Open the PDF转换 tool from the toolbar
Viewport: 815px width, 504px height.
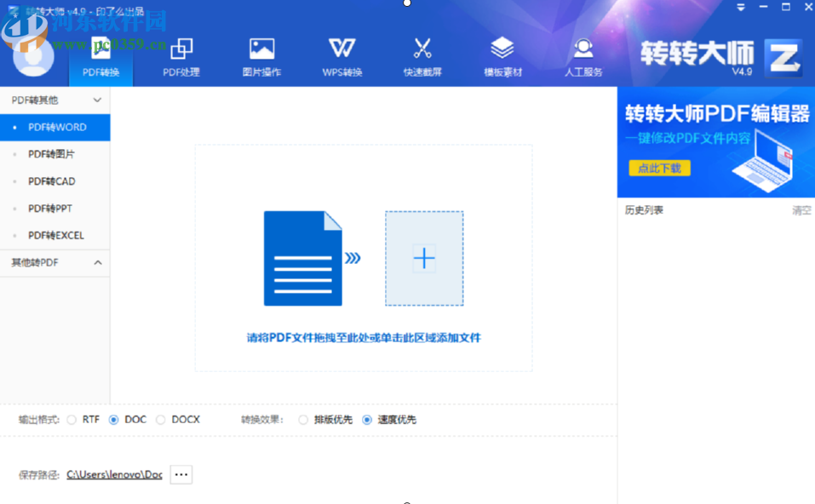pyautogui.click(x=100, y=55)
